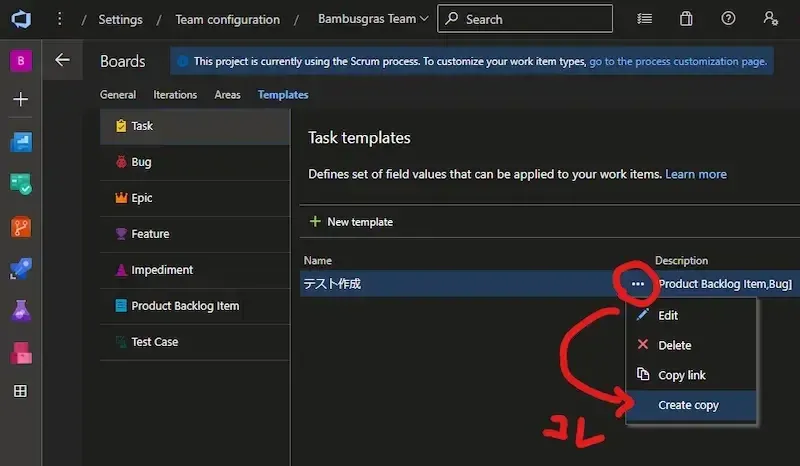Viewport: 800px width, 466px height.
Task: Select Product Backlog Item in the type list
Action: tap(185, 306)
